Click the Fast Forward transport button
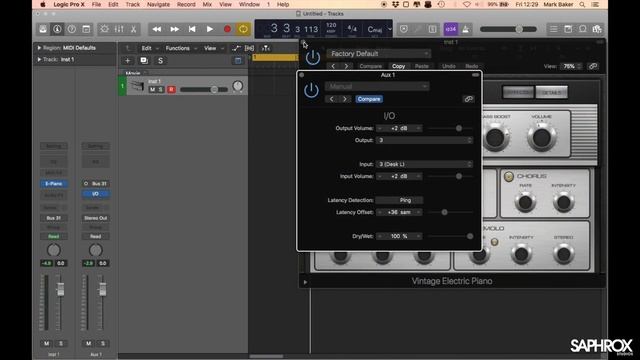Image resolution: width=640 pixels, height=360 pixels. tap(174, 29)
